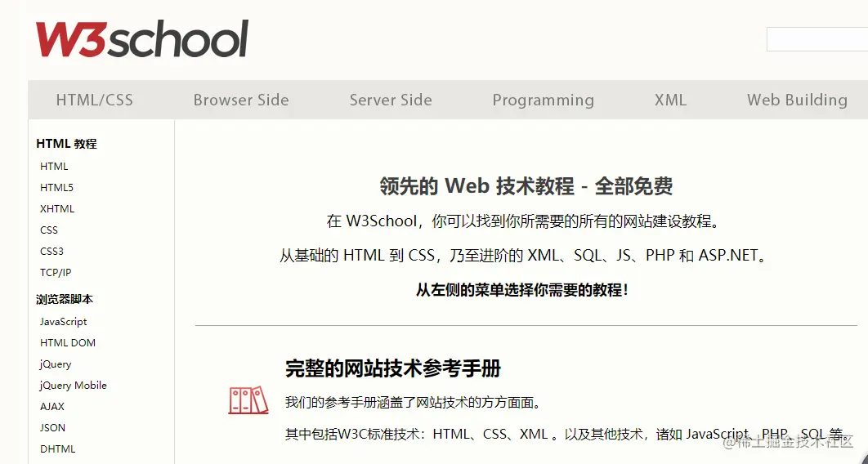Click the '我们的参考手册涵盖了网站技术的方方面面。' sentence

click(x=413, y=403)
